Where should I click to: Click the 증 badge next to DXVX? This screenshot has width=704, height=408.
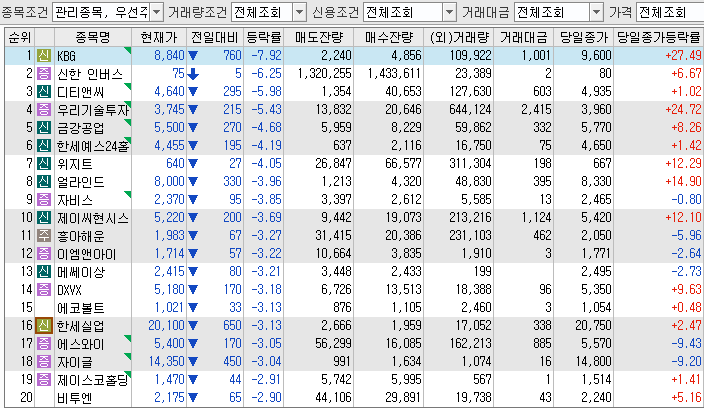(44, 290)
